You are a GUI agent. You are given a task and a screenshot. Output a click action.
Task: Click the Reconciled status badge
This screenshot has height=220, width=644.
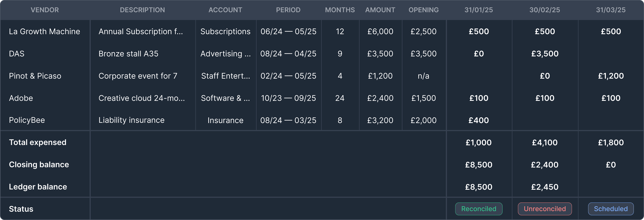479,209
